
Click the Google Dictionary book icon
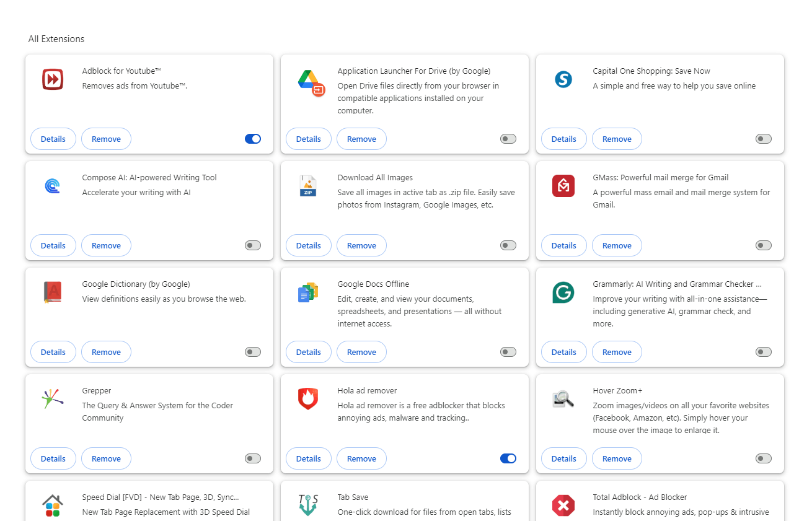pyautogui.click(x=53, y=292)
